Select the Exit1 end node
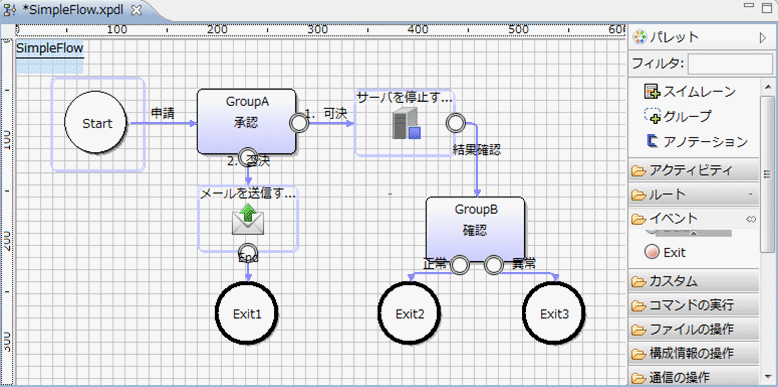 click(247, 314)
